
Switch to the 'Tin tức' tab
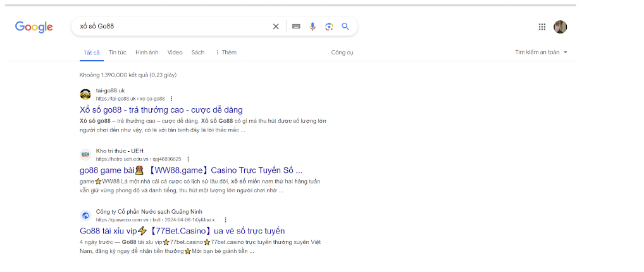coord(118,52)
